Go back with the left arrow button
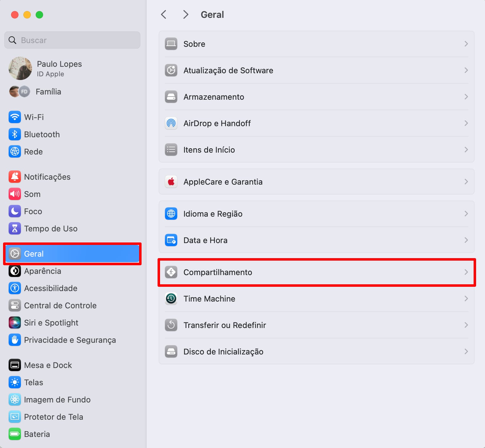This screenshot has width=485, height=448. [x=164, y=14]
